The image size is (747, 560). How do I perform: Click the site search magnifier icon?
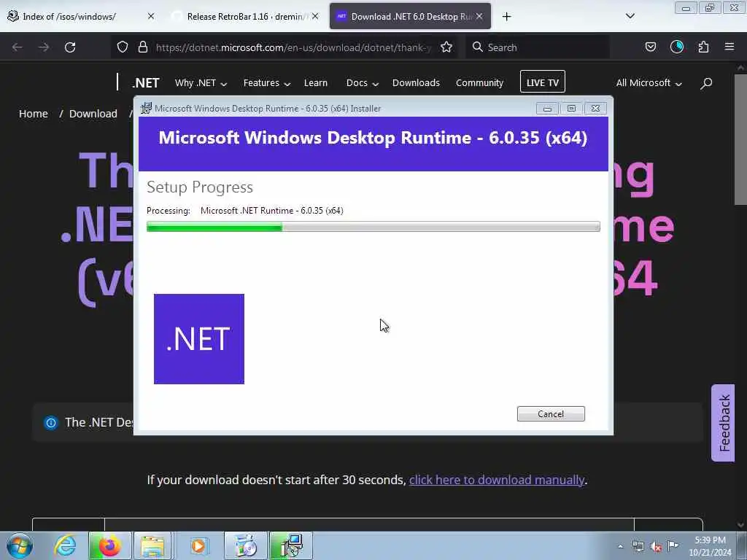pos(706,83)
